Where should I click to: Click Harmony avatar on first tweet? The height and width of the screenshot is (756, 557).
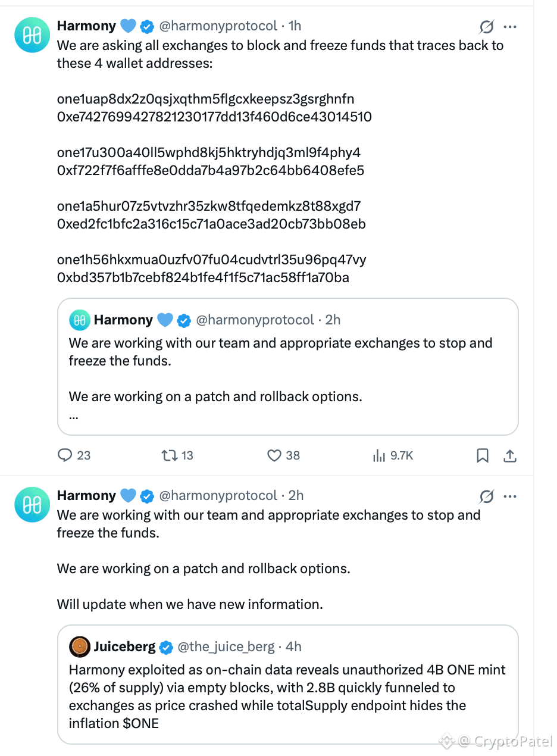click(x=32, y=35)
